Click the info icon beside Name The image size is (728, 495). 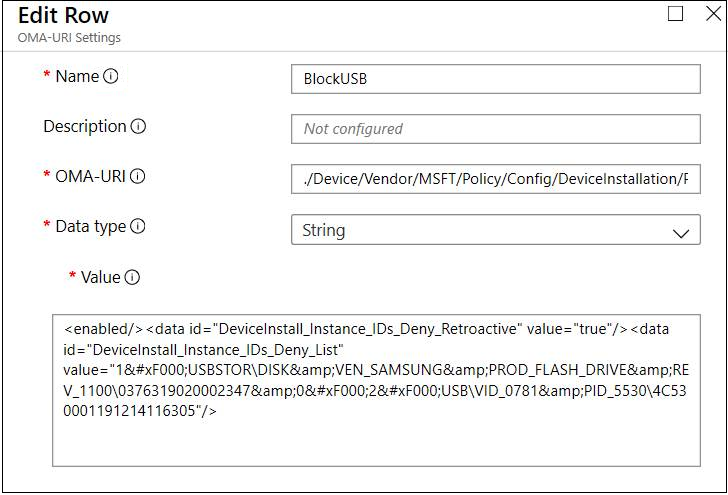pyautogui.click(x=111, y=77)
